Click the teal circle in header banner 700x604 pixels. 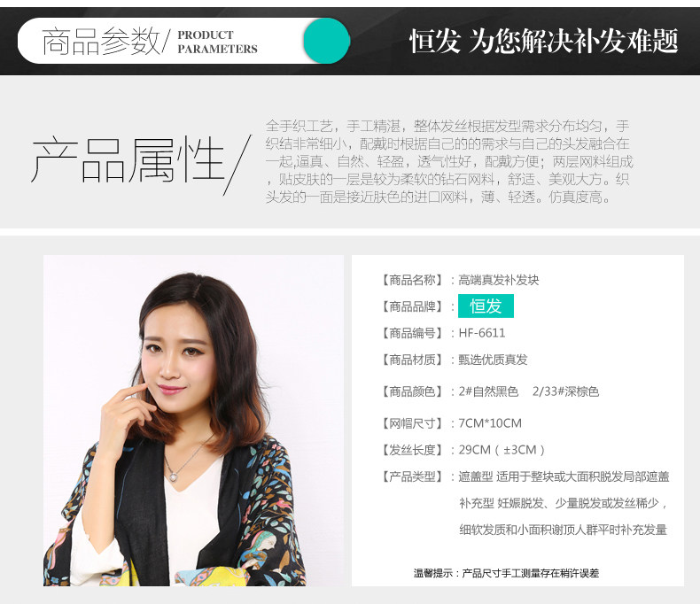(x=327, y=41)
